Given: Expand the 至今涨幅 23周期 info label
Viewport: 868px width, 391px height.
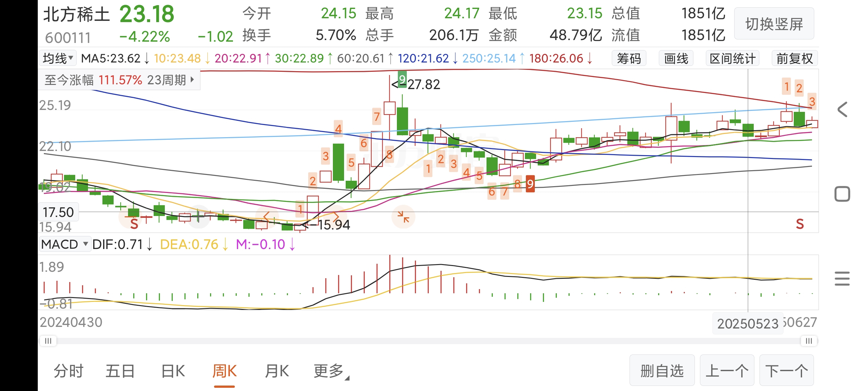Looking at the screenshot, I should click(x=119, y=80).
